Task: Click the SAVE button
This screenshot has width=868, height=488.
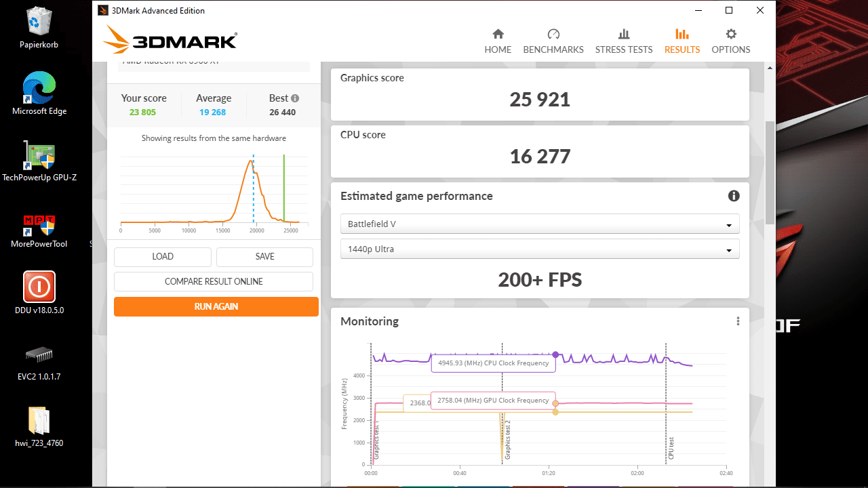Action: tap(264, 257)
